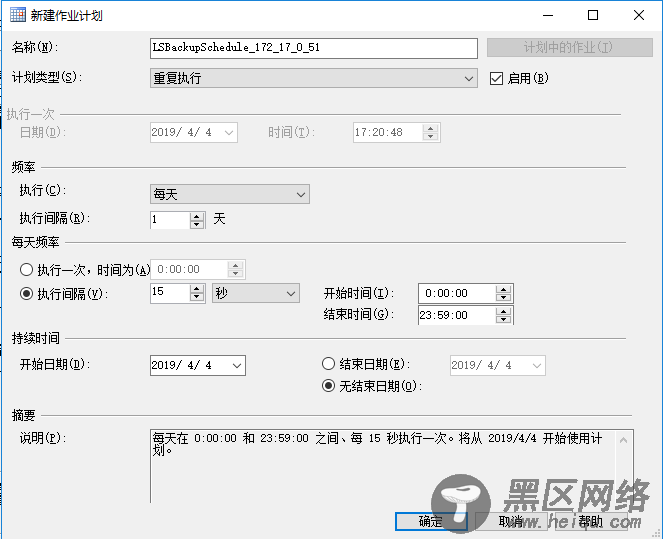Select the 执行一次，时间为 radio button
Viewport: 663px width, 539px height.
(27, 269)
